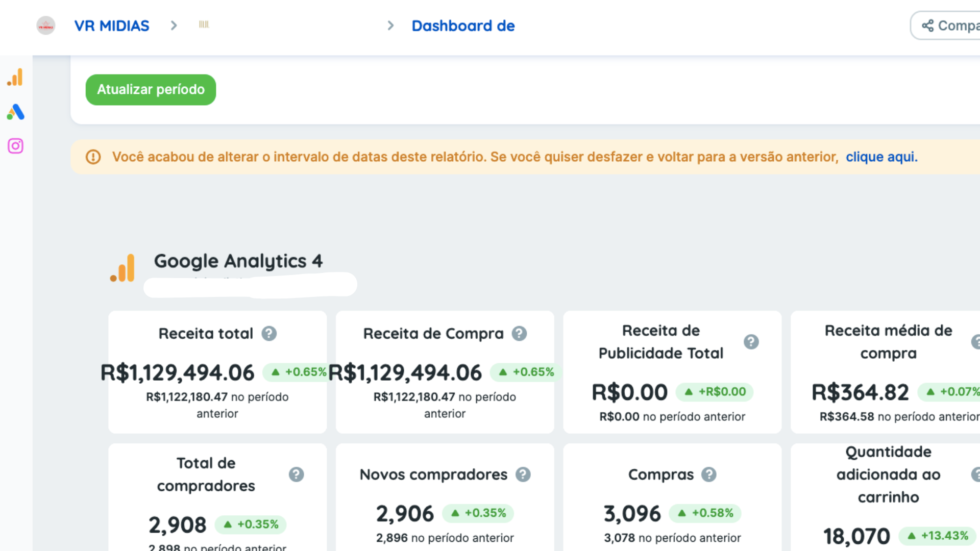The height and width of the screenshot is (551, 980).
Task: Click chevron before Dashboard de breadcrumb
Action: [390, 26]
